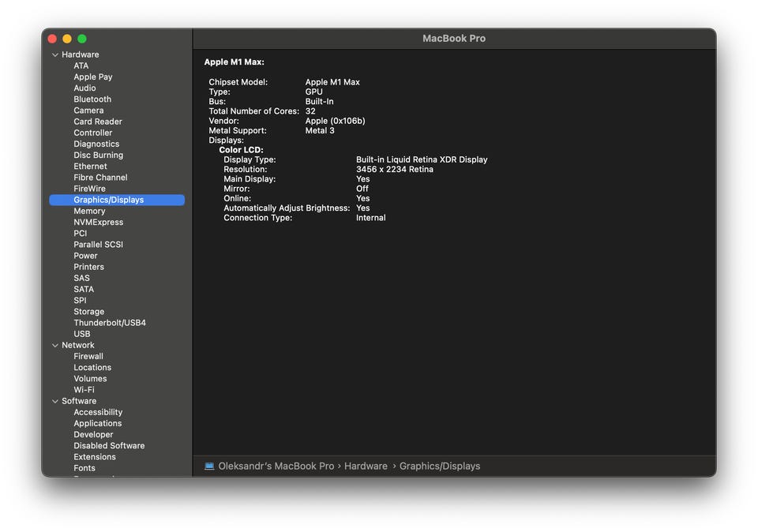Click the MacBook Pro window title
The width and height of the screenshot is (758, 532).
tap(454, 38)
